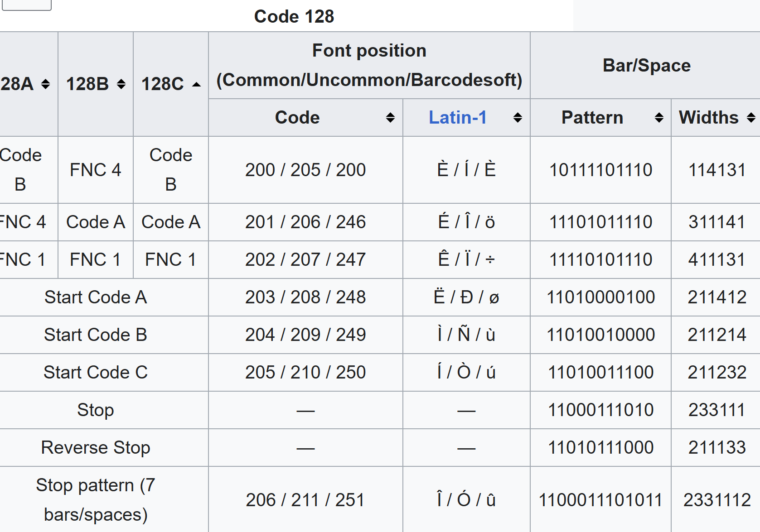The height and width of the screenshot is (532, 760).
Task: Select the Start Code B cell
Action: tap(96, 335)
